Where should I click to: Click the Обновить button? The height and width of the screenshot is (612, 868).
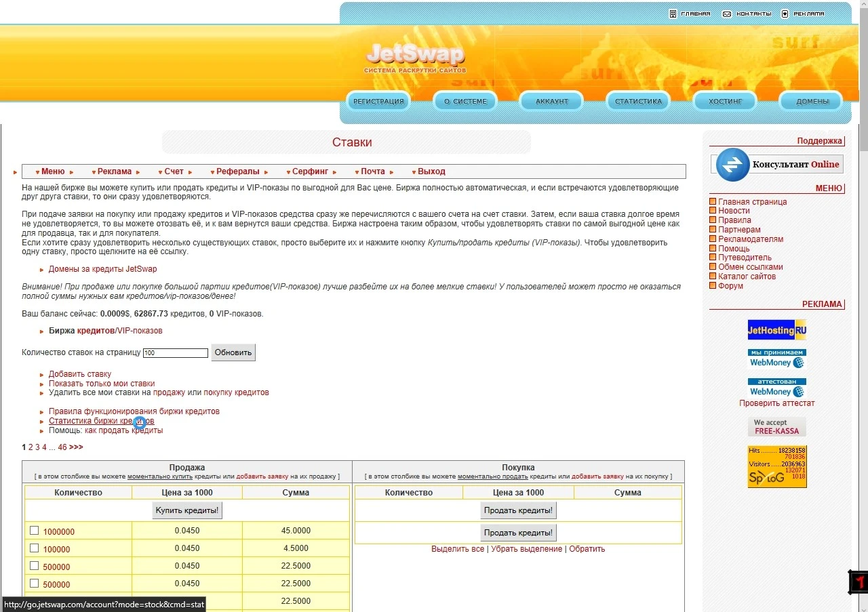point(233,352)
